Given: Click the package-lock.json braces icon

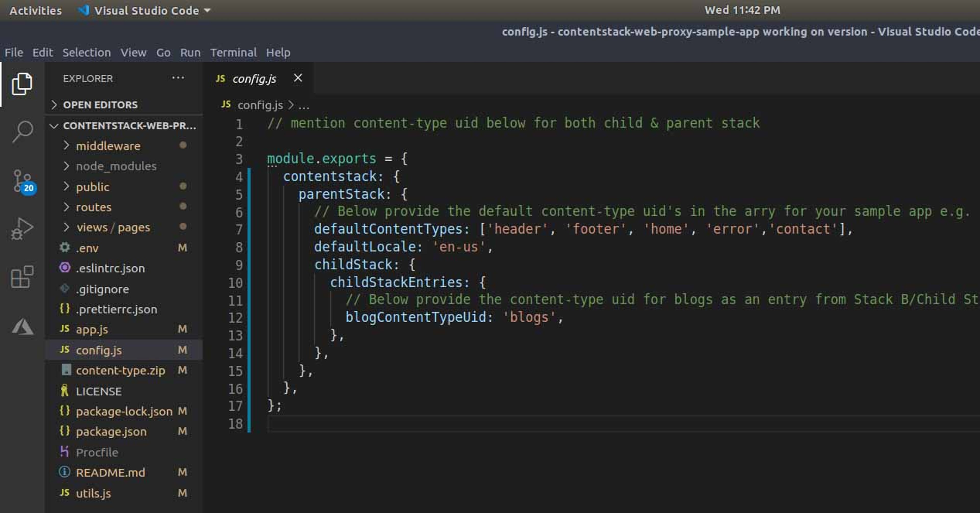Looking at the screenshot, I should 65,411.
